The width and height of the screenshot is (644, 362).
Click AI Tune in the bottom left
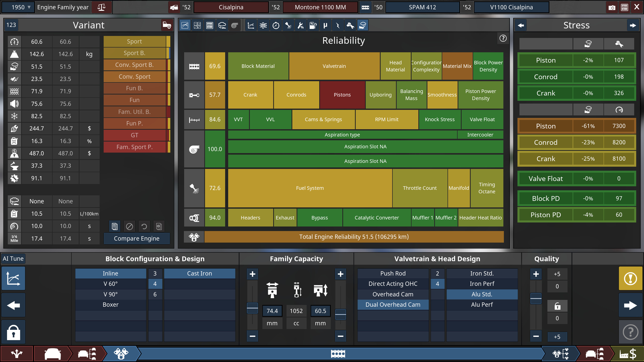coord(13,258)
